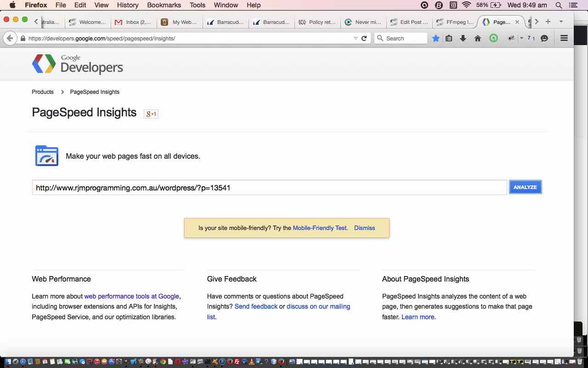Switch to the Inbox Gmail tab
588x368 pixels.
click(134, 22)
